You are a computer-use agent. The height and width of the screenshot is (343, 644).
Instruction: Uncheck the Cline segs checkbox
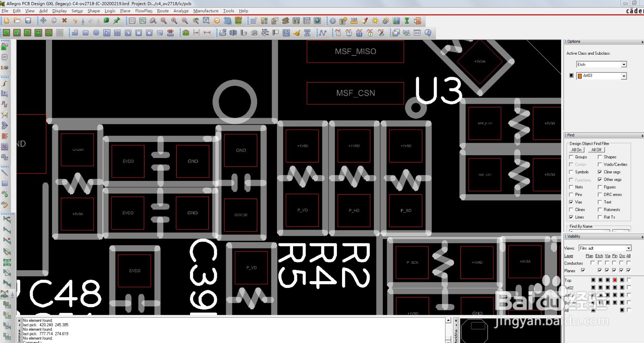pyautogui.click(x=600, y=172)
